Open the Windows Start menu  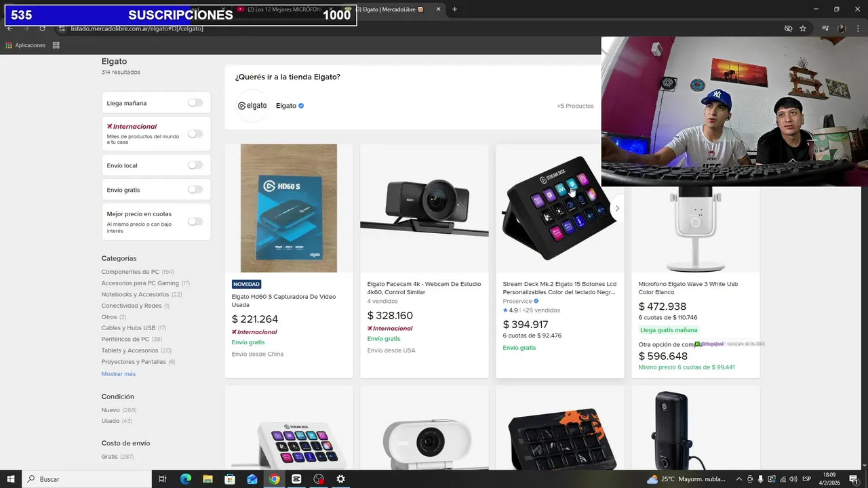(x=11, y=479)
